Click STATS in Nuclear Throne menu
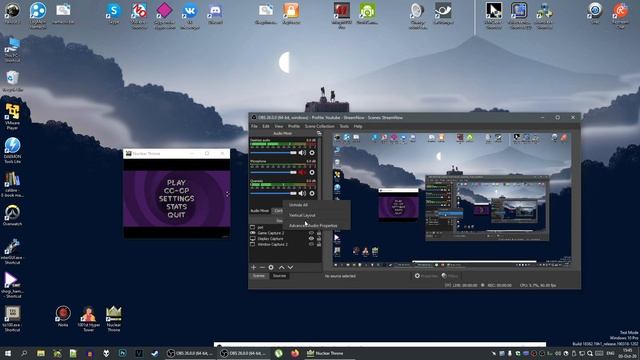Viewport: 640px width, 360px height. [176, 207]
